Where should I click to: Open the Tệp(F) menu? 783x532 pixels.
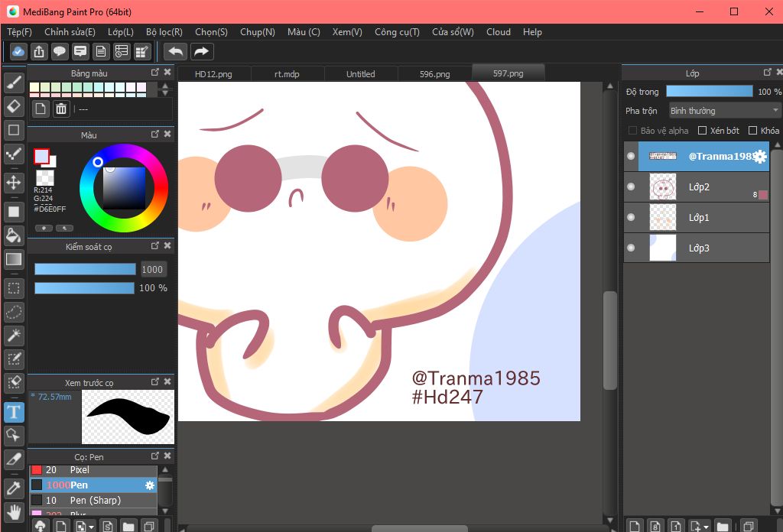(19, 32)
